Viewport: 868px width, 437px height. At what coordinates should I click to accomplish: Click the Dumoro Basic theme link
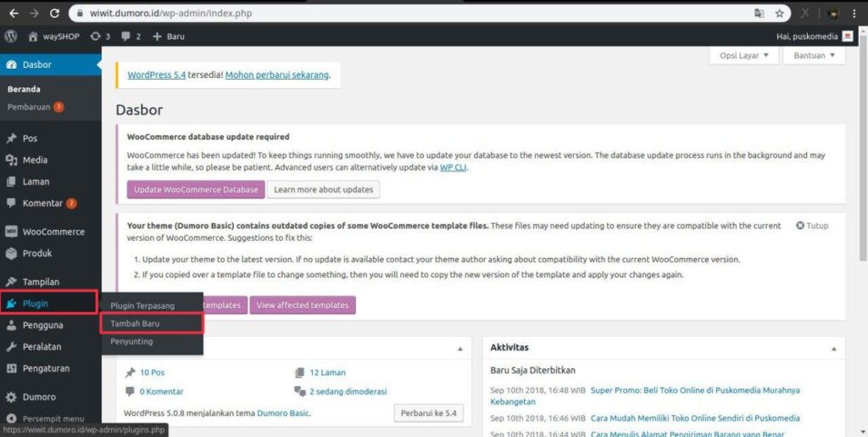[283, 413]
